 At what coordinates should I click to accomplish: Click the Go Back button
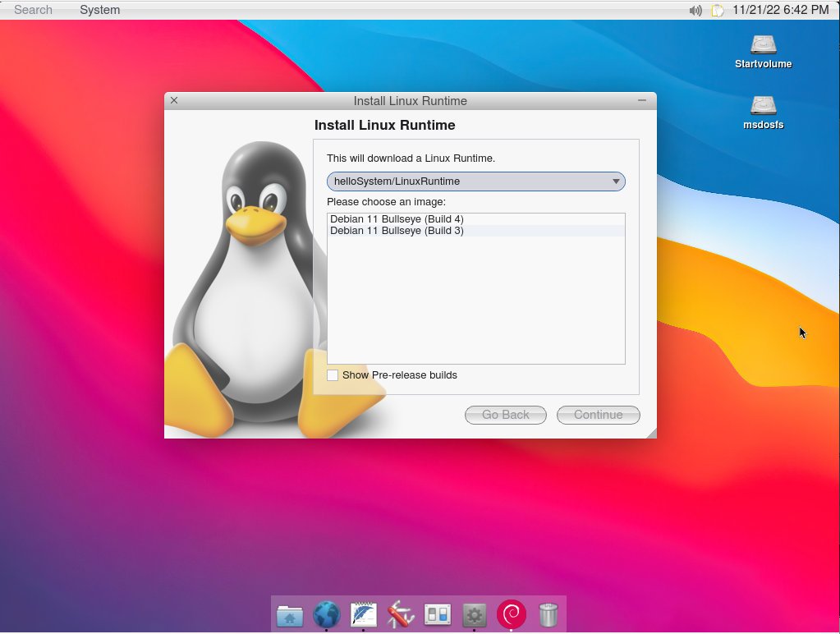click(505, 415)
